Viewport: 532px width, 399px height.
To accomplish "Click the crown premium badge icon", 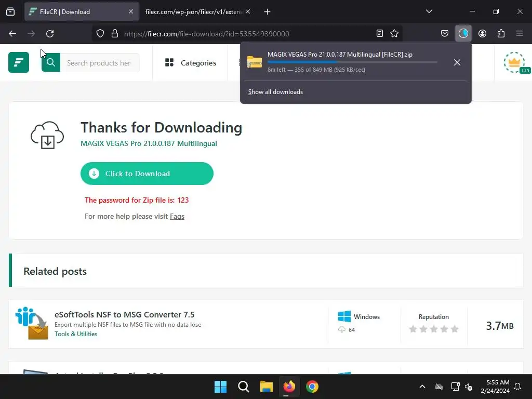I will click(514, 62).
